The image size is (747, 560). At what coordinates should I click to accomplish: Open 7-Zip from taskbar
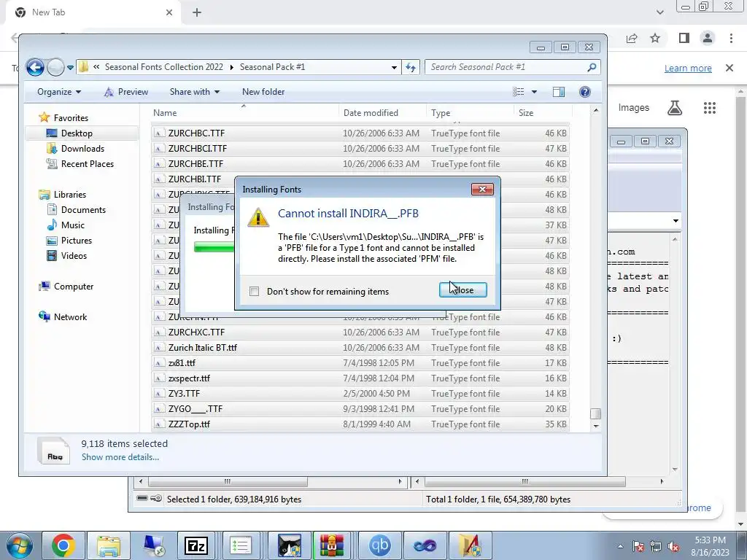coord(196,545)
